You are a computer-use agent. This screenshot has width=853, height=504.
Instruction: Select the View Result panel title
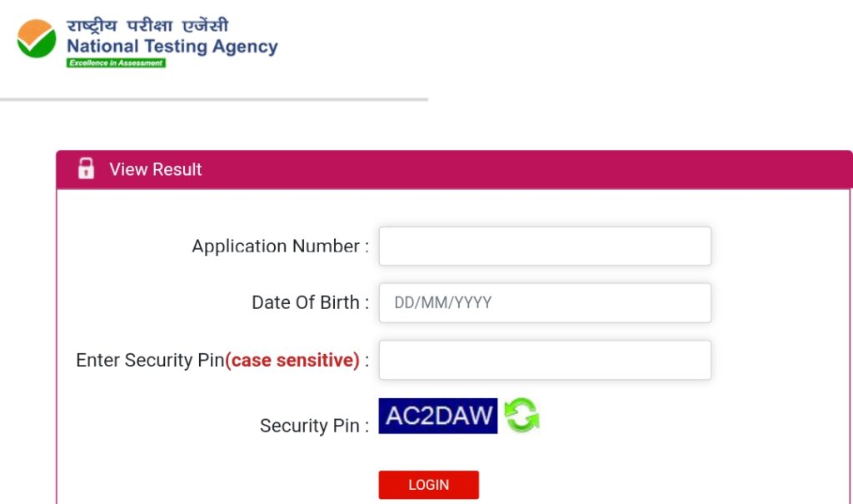155,169
